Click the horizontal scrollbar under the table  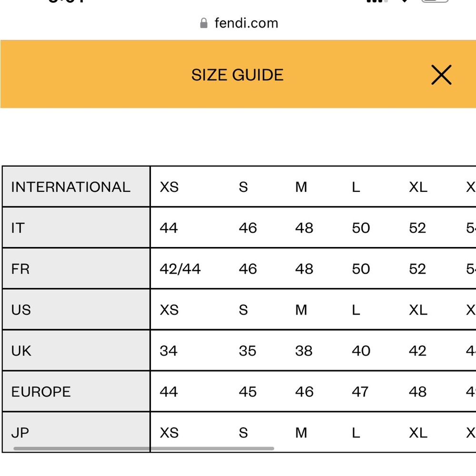click(143, 448)
